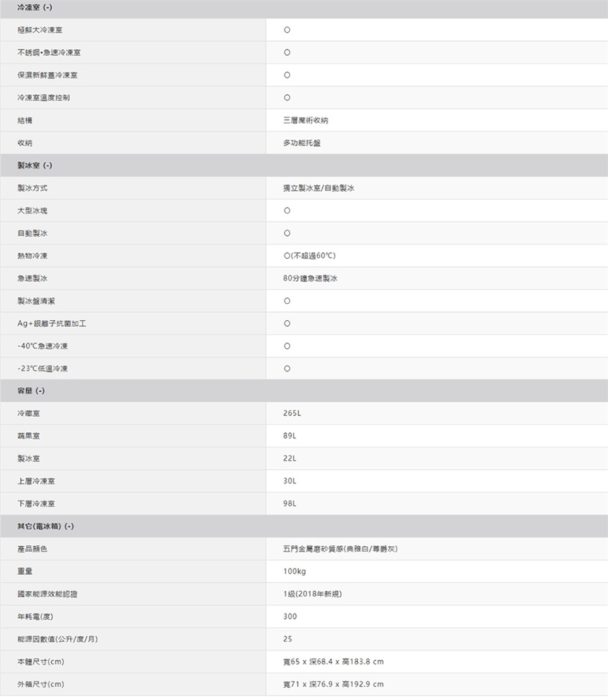
Task: Click the 外箱尺寸(cm) row label
Action: (41, 684)
